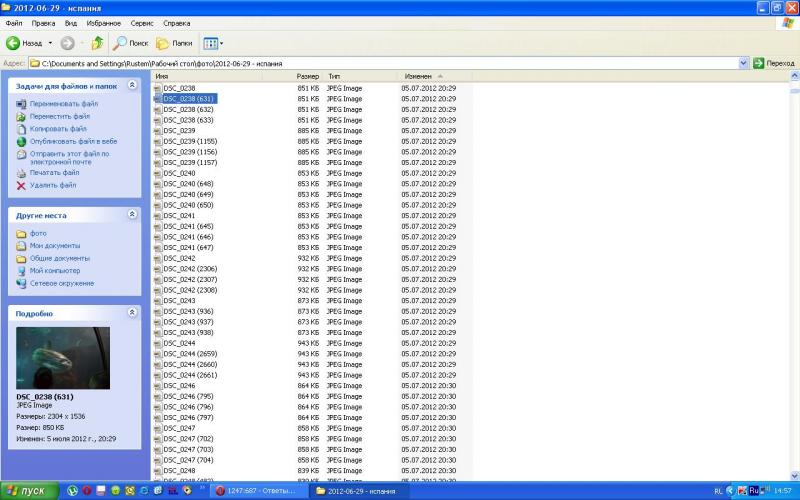
Task: Click the green Up folder arrow icon
Action: [x=97, y=43]
